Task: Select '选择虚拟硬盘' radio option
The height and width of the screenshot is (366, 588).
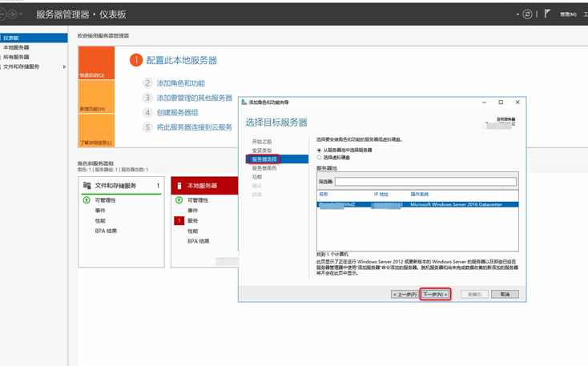Action: tap(319, 158)
